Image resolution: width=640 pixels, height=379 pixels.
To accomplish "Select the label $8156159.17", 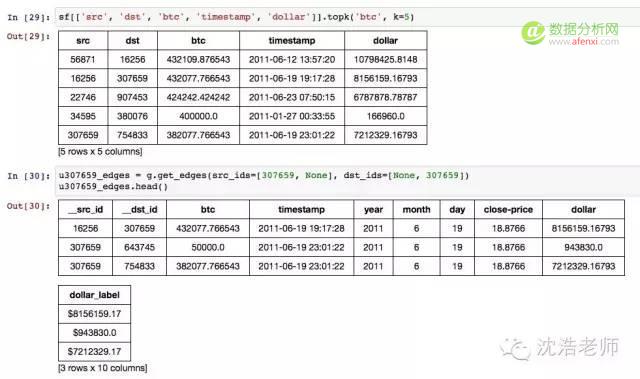I will pyautogui.click(x=94, y=314).
